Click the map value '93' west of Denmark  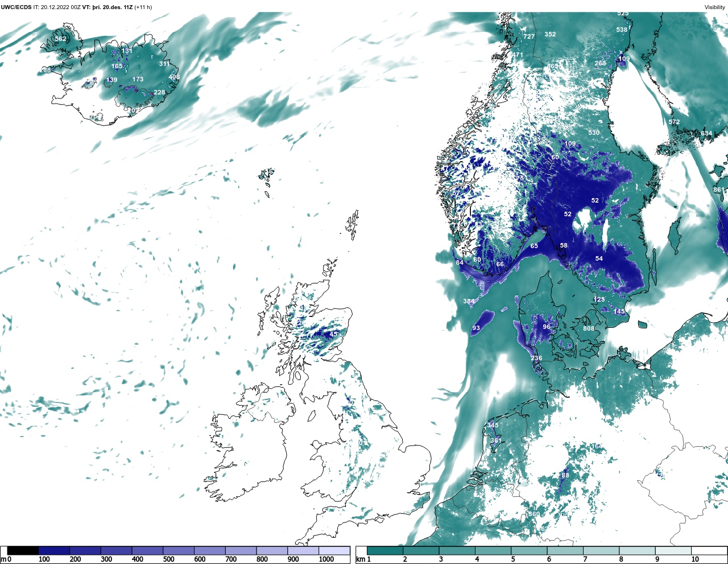pos(476,328)
